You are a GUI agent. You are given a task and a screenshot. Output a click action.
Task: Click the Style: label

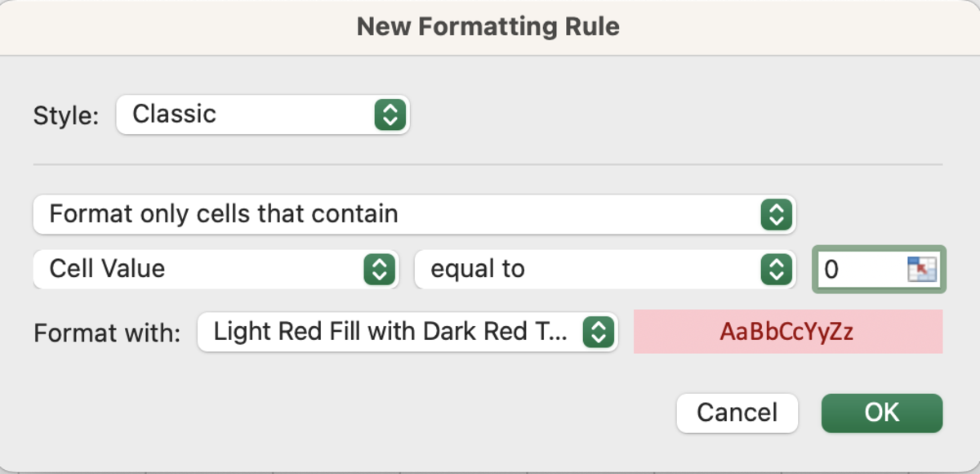tap(65, 115)
